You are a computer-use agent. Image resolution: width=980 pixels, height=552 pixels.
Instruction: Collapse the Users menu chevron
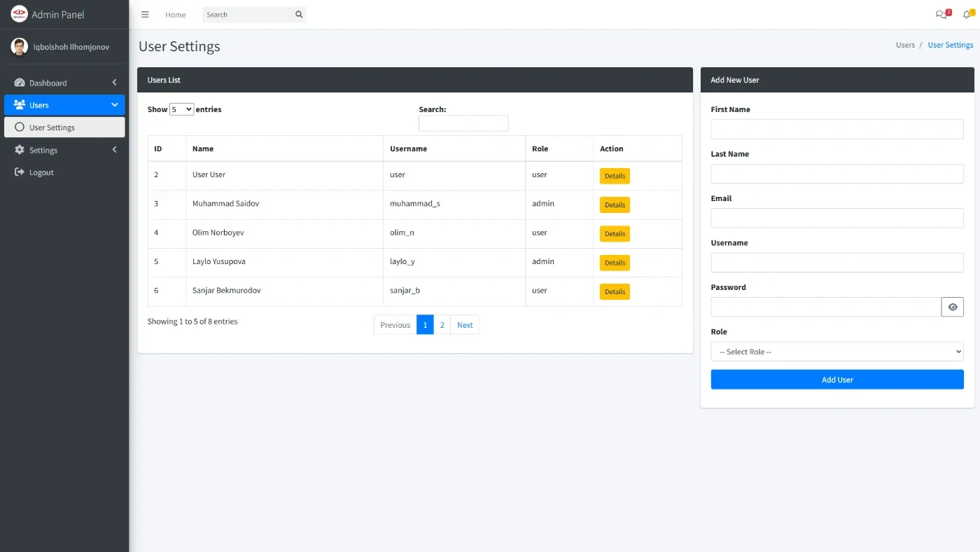coord(114,105)
